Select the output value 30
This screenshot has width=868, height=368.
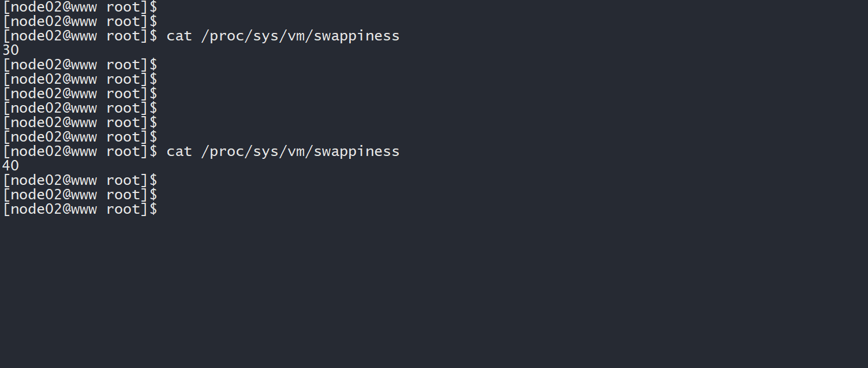point(10,50)
